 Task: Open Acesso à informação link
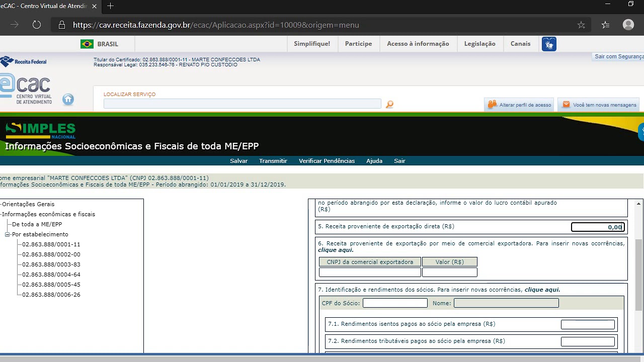pos(418,44)
